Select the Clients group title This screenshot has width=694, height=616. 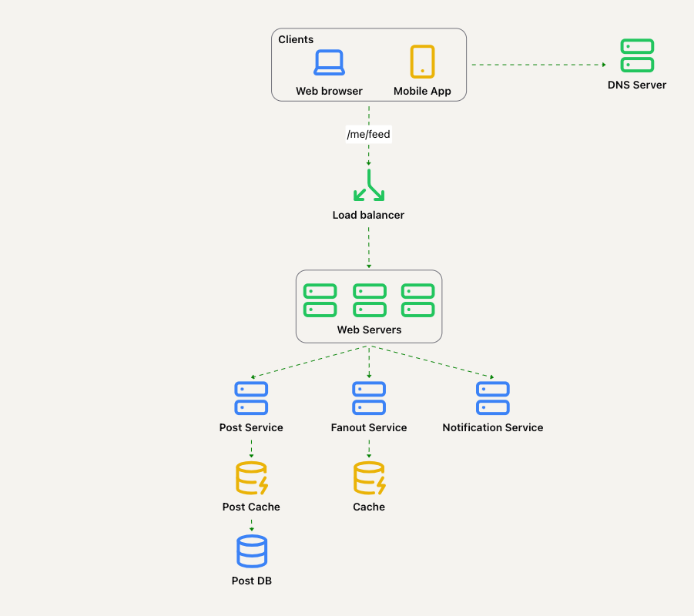pyautogui.click(x=296, y=39)
